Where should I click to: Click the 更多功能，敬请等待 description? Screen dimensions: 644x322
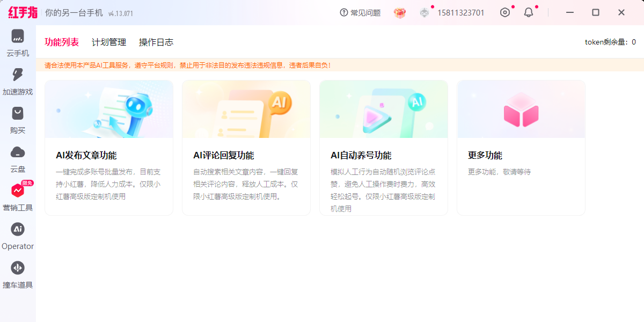(x=499, y=172)
